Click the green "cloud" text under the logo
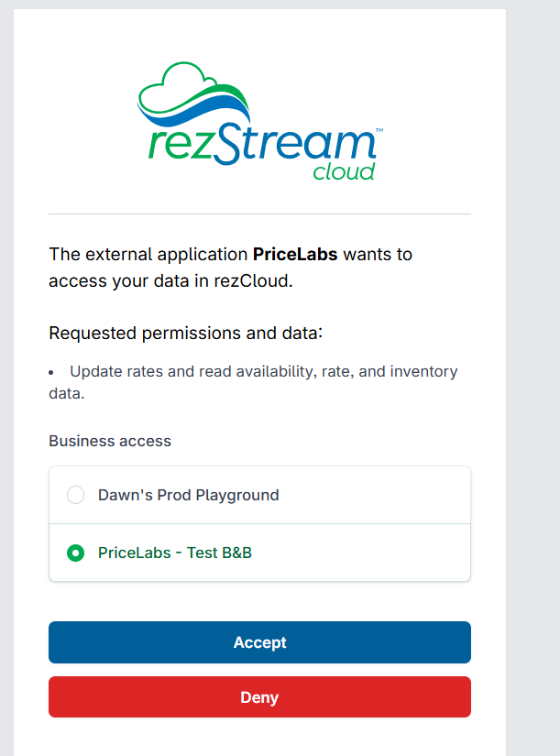This screenshot has height=756, width=560. [x=344, y=171]
